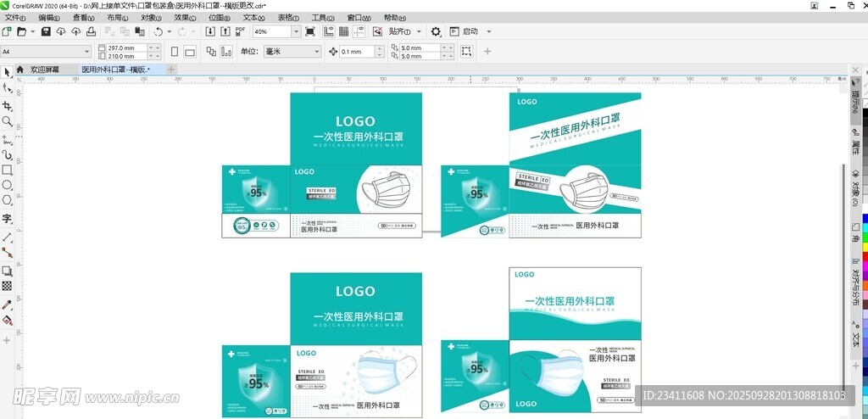Click the Save icon in toolbar
This screenshot has height=419, width=868.
tap(46, 31)
